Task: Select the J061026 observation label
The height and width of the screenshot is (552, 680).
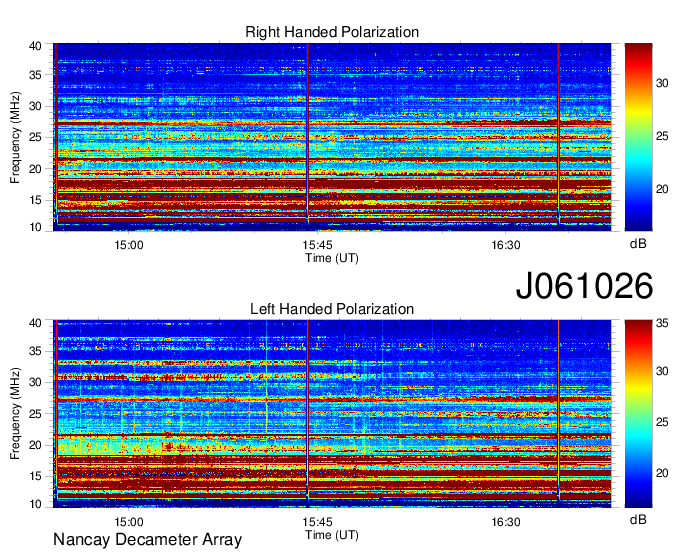Action: click(584, 286)
